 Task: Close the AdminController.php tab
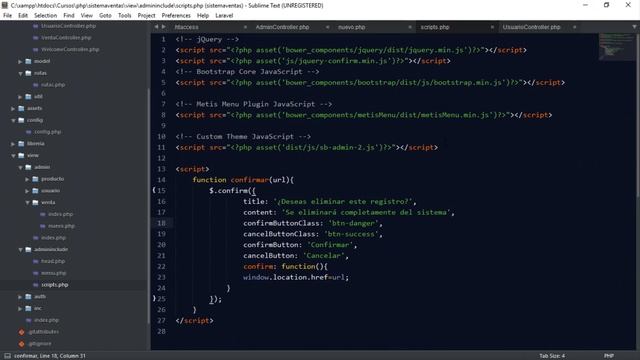[x=327, y=27]
